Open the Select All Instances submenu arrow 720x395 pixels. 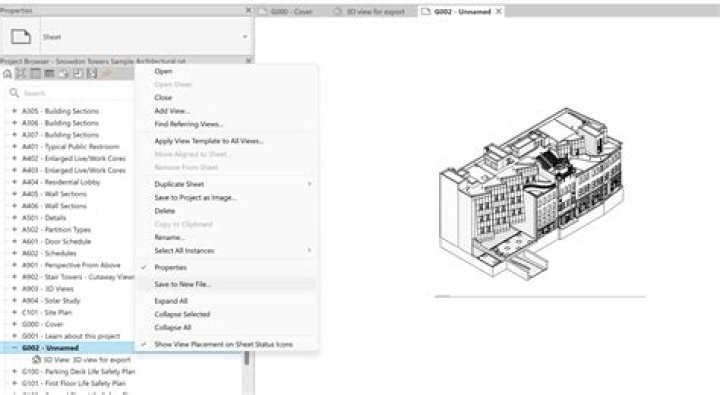(x=309, y=250)
